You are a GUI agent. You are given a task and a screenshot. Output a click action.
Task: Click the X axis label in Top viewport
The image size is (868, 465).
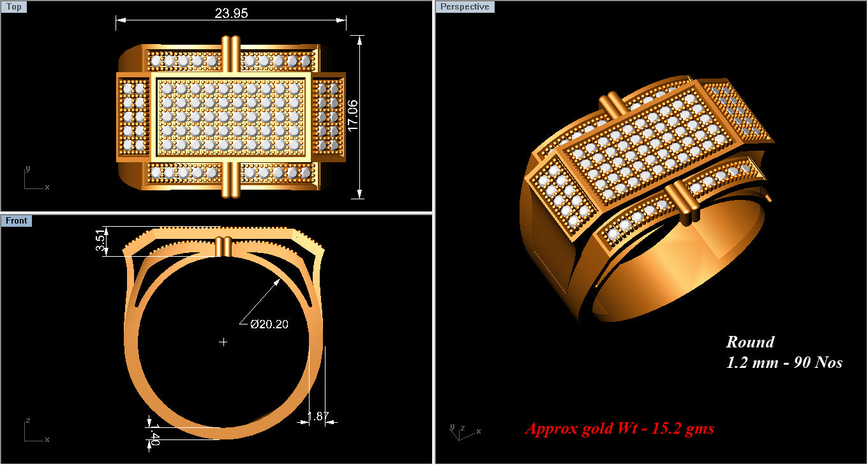click(47, 188)
